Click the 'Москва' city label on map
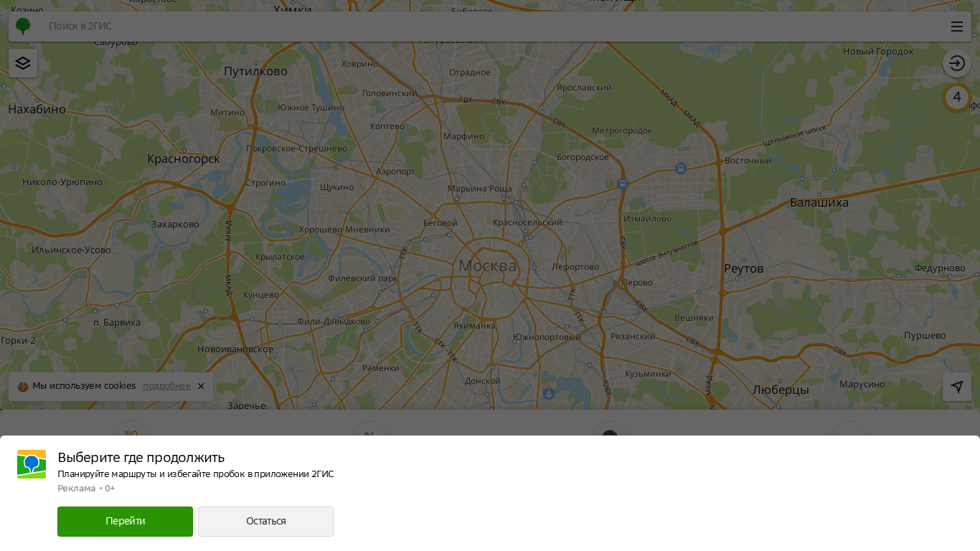 pyautogui.click(x=487, y=265)
